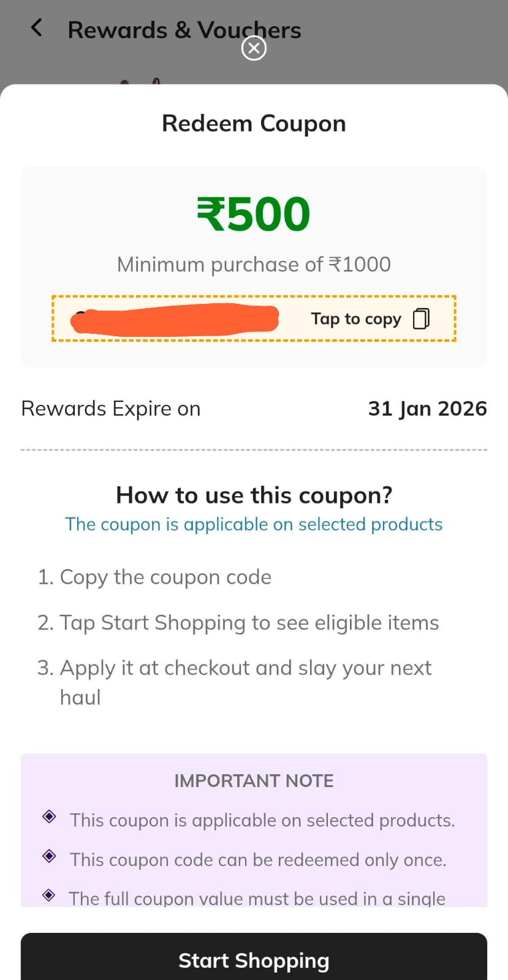Tap the diamond bullet beside "full coupon value" note

point(49,895)
